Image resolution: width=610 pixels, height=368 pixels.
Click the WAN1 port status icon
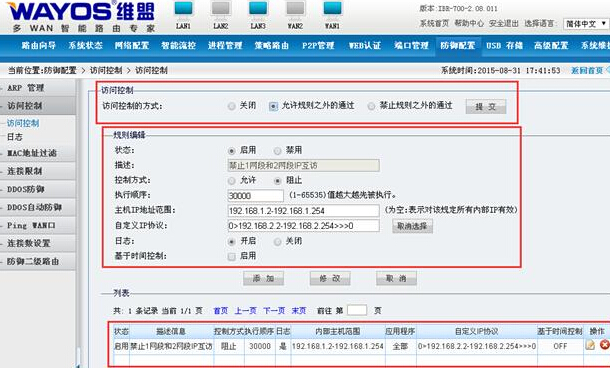[332, 11]
